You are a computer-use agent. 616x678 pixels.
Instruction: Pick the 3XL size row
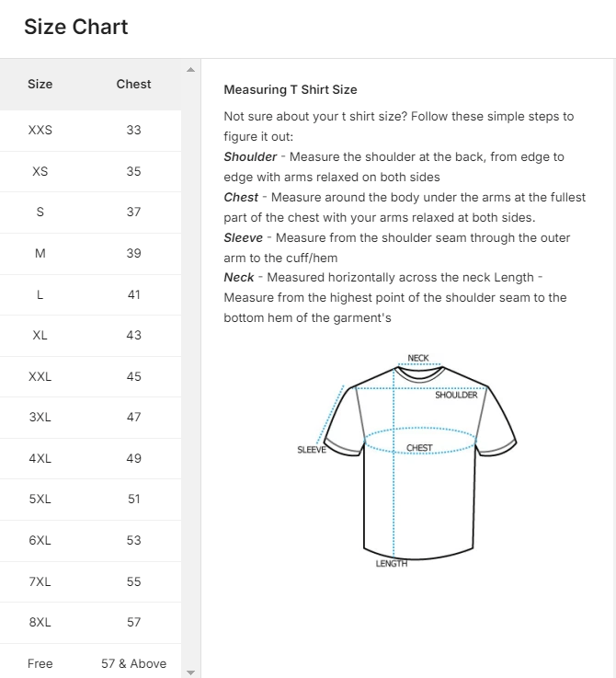tap(90, 417)
